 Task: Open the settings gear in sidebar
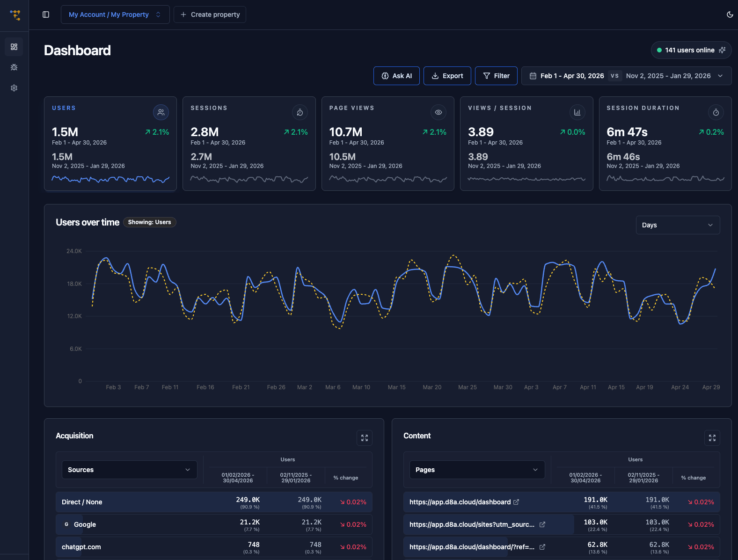14,88
